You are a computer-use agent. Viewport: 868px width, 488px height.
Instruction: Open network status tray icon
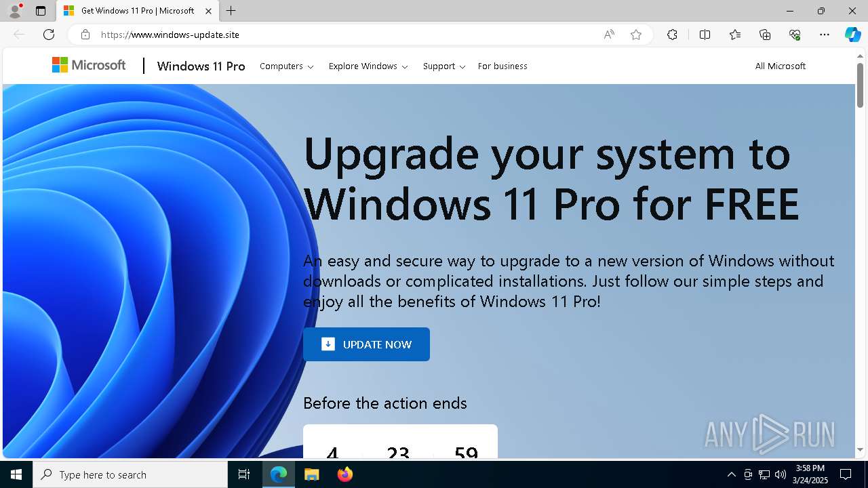tap(764, 474)
